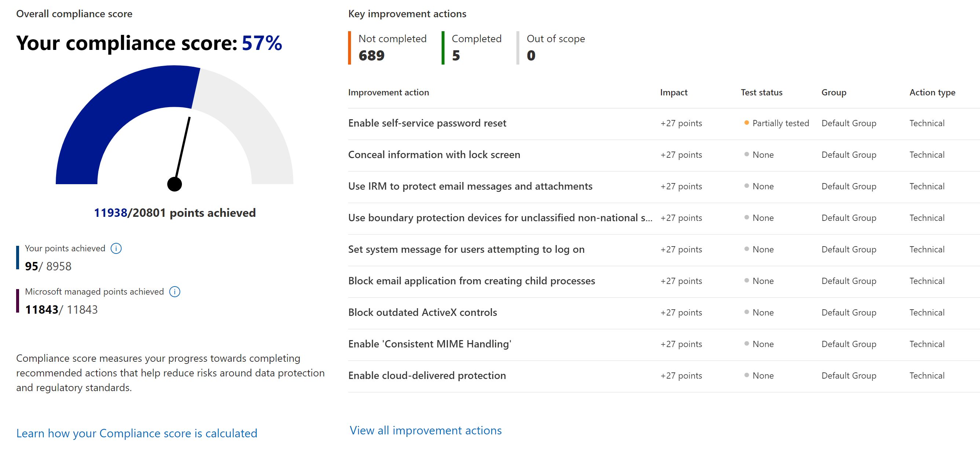The width and height of the screenshot is (980, 452).
Task: Click info icon beside Your points achieved
Action: click(116, 248)
